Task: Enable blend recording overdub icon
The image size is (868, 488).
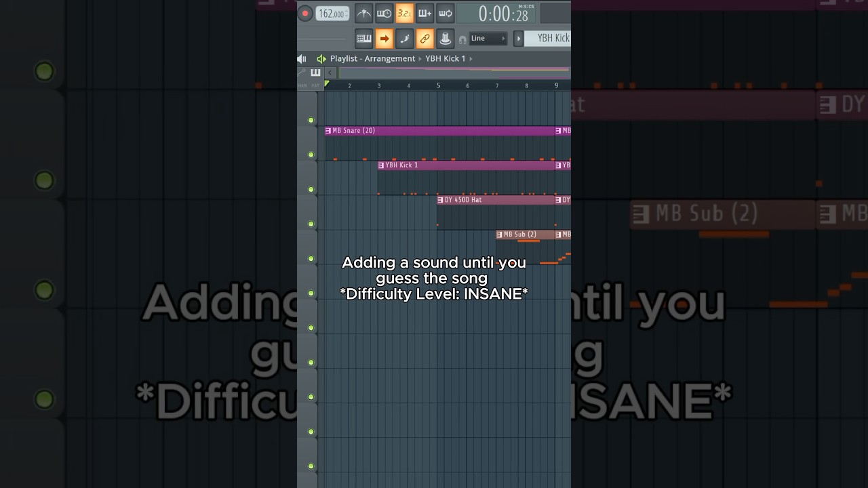Action: tap(425, 14)
